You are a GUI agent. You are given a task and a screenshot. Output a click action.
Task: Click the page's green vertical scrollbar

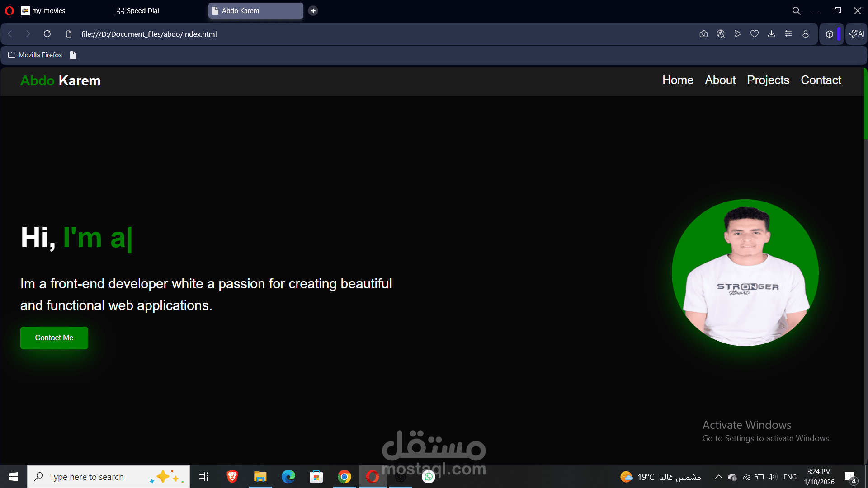click(x=865, y=104)
